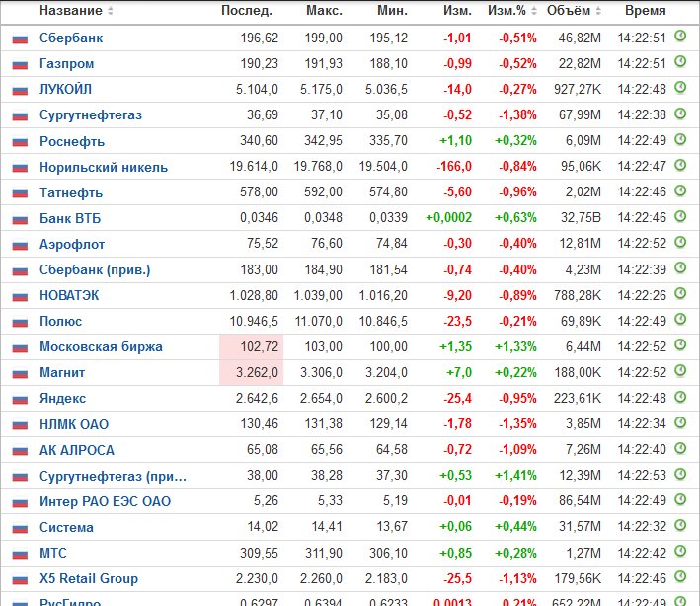Open the Норильский никель stock link

(x=104, y=167)
